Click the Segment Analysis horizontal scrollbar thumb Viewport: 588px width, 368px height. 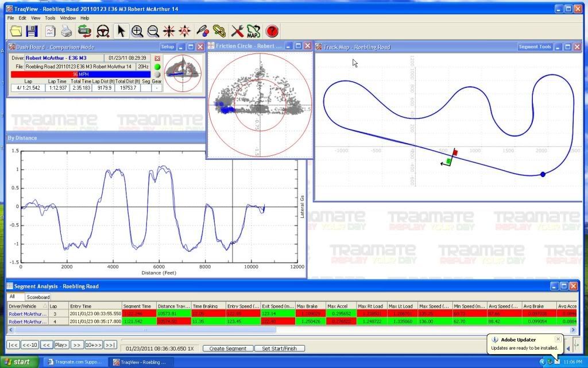[x=145, y=329]
